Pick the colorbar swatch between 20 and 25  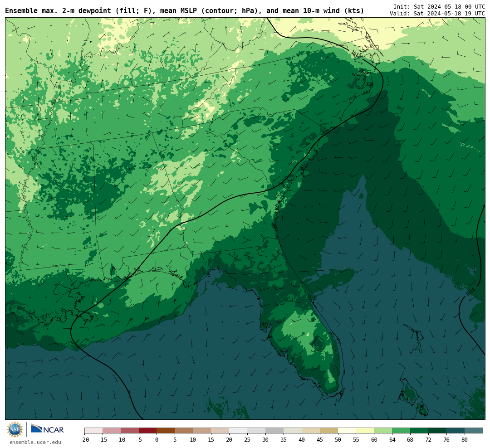tap(239, 431)
